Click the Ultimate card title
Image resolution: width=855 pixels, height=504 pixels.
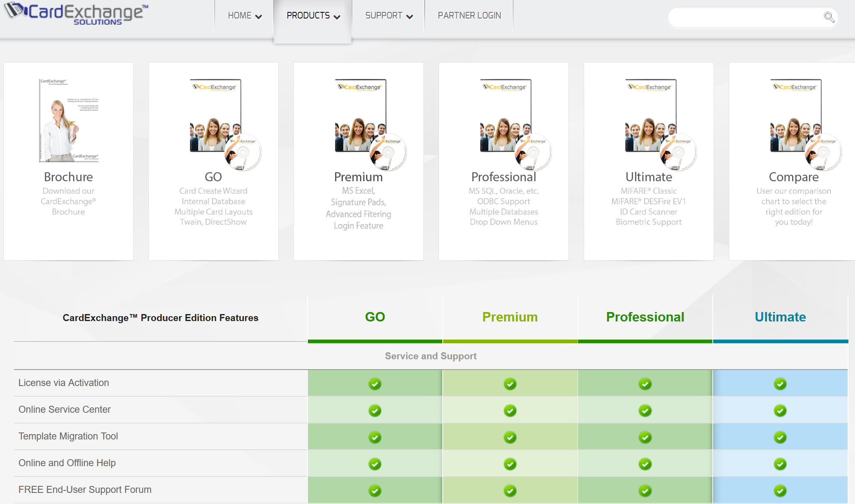coord(649,177)
